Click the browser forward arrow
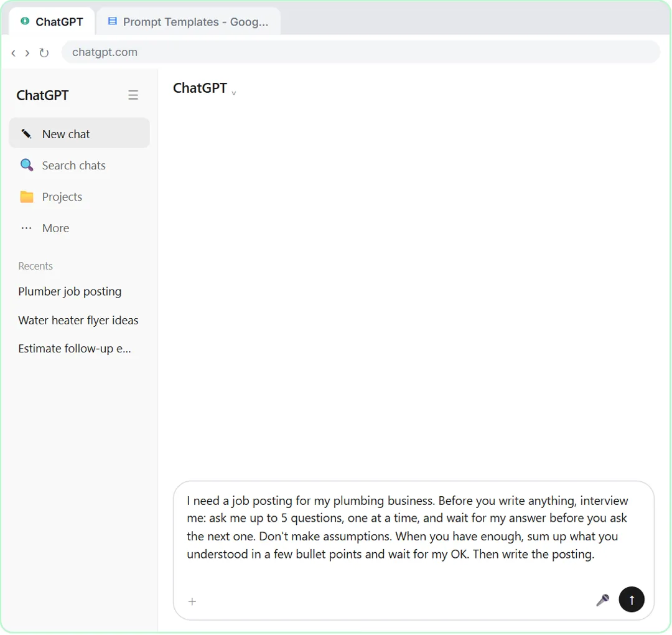672x635 pixels. [x=27, y=53]
